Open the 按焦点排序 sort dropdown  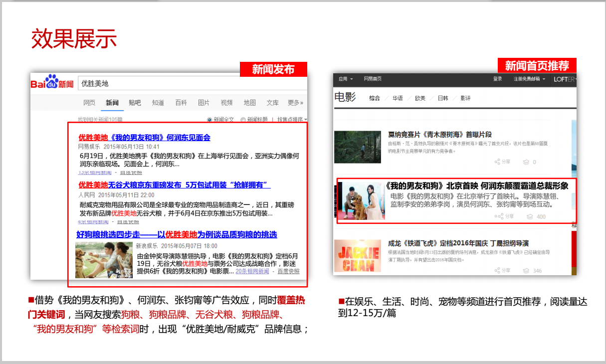point(292,120)
